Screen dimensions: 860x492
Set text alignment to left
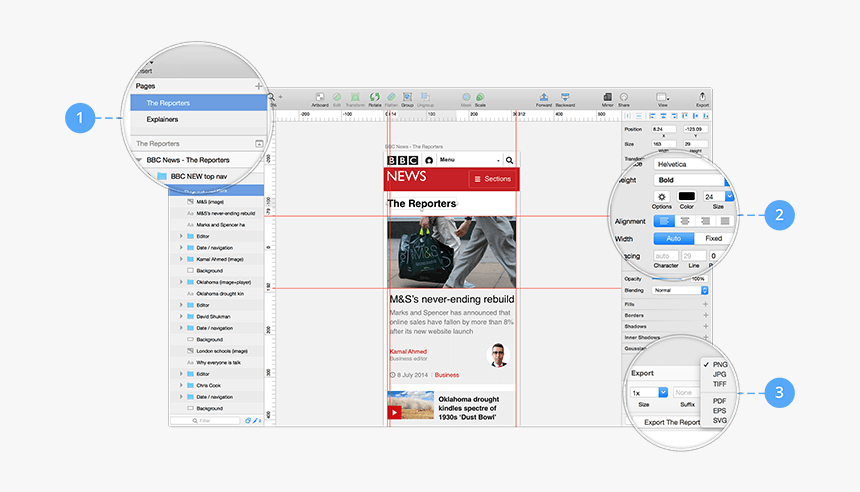click(x=664, y=221)
